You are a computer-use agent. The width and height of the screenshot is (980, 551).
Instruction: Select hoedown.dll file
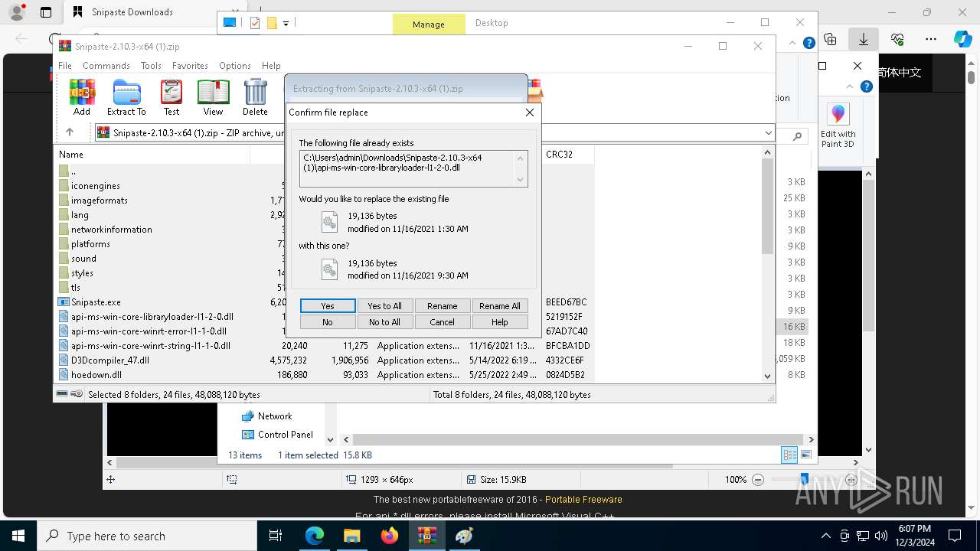click(x=96, y=375)
